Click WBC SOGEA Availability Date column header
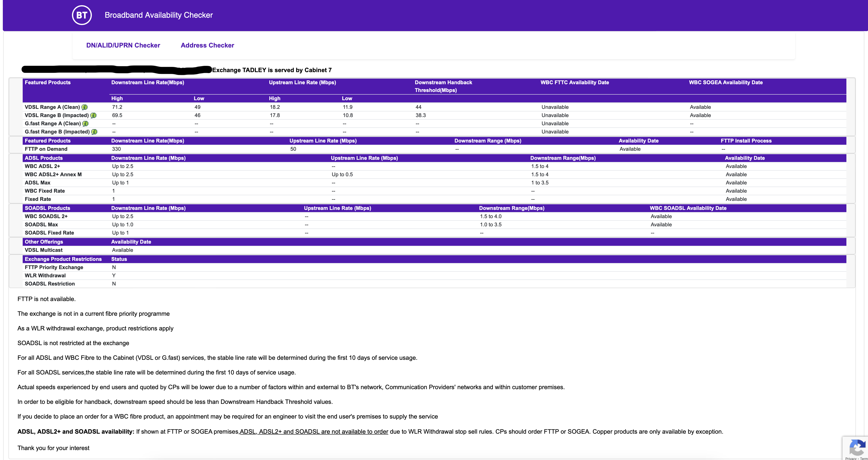 coord(725,82)
